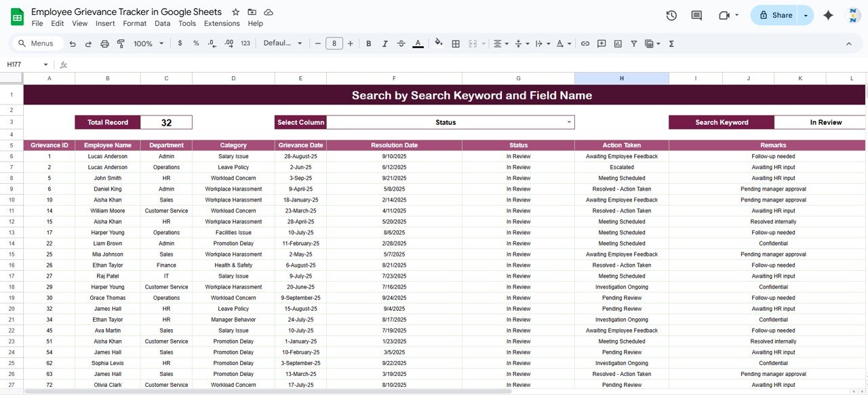The image size is (868, 395).
Task: Click the Print icon
Action: 104,43
